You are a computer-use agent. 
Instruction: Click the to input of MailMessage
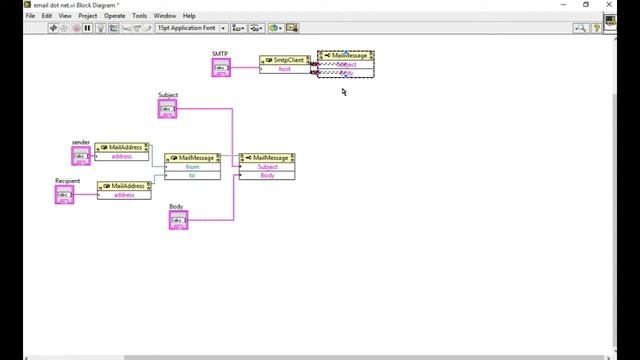(193, 176)
